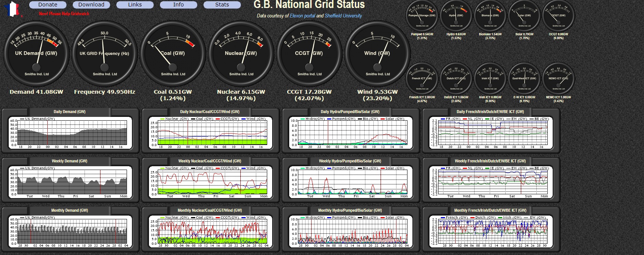Viewport: 644px width, 255px height.
Task: Click the small Pumped Storage gauge
Action: pos(422,16)
